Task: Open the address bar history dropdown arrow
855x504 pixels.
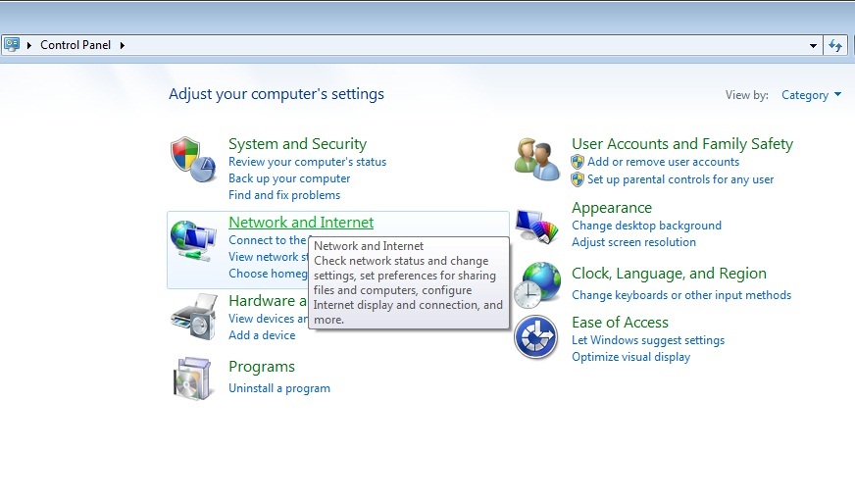Action: pyautogui.click(x=813, y=46)
